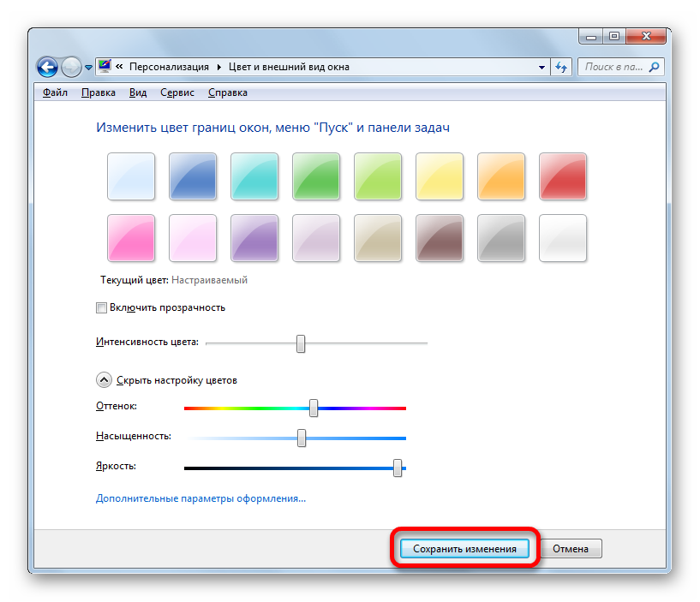
Task: Click the refresh button beside address bar
Action: pos(561,68)
